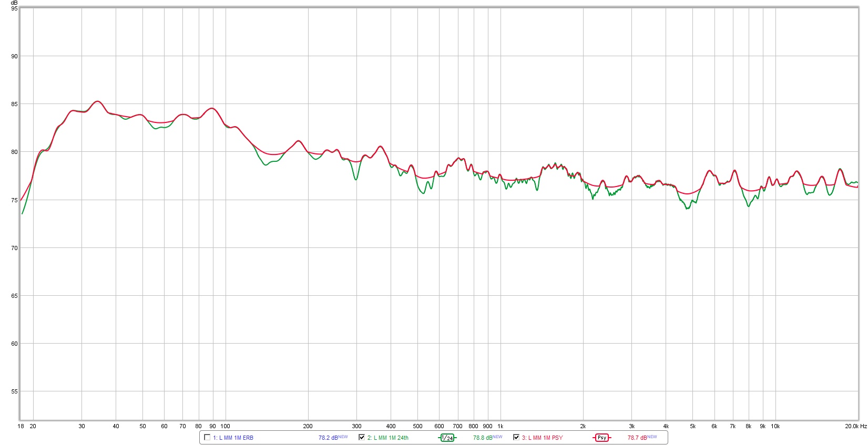Enable the 1: L MM 1M ERB trace
The height and width of the screenshot is (445, 868).
tap(207, 437)
